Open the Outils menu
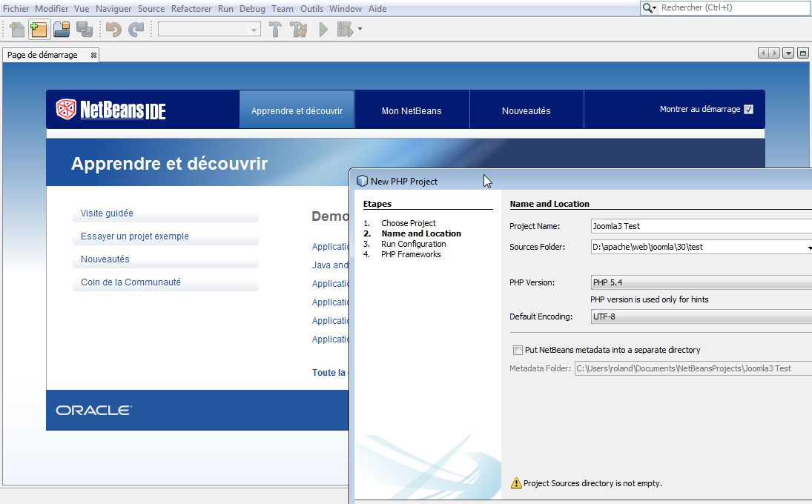Image resolution: width=812 pixels, height=504 pixels. click(x=311, y=9)
